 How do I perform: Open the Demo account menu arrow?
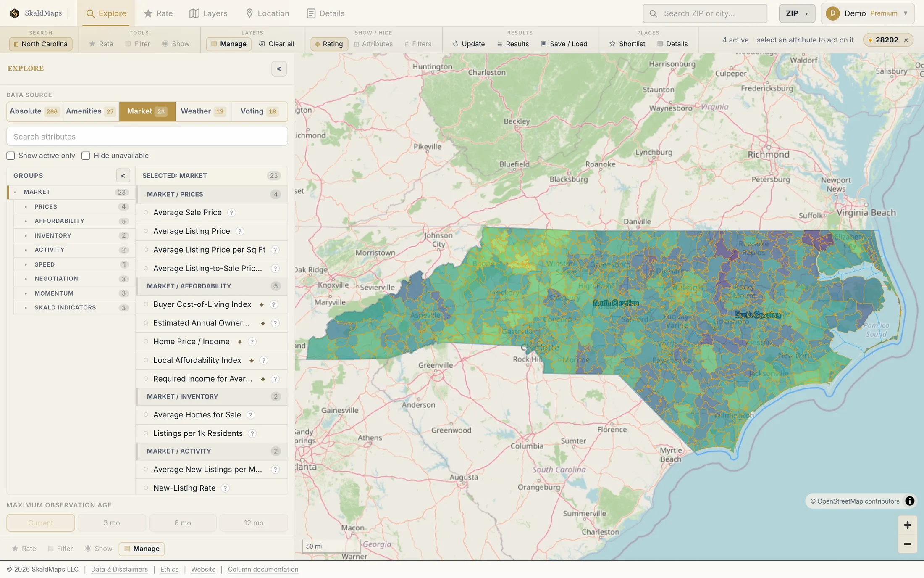point(906,13)
